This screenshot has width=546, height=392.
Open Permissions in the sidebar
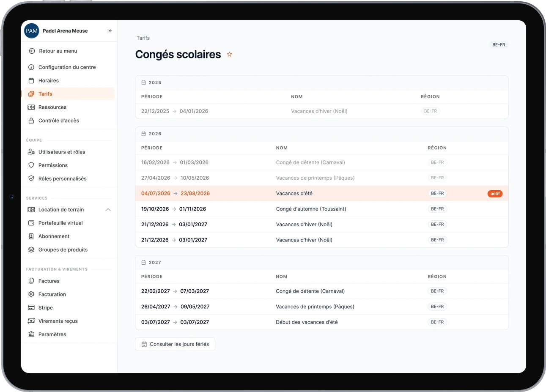click(69, 165)
